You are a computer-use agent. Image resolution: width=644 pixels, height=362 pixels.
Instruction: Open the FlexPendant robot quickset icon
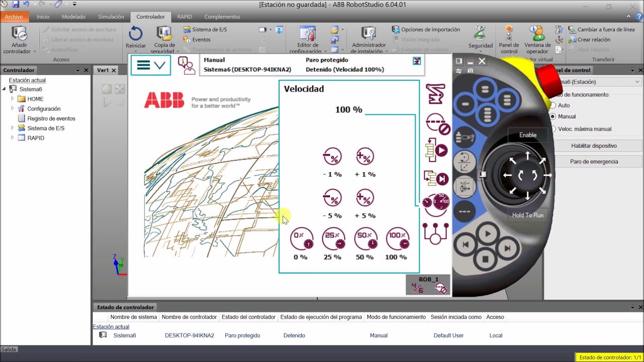[436, 94]
